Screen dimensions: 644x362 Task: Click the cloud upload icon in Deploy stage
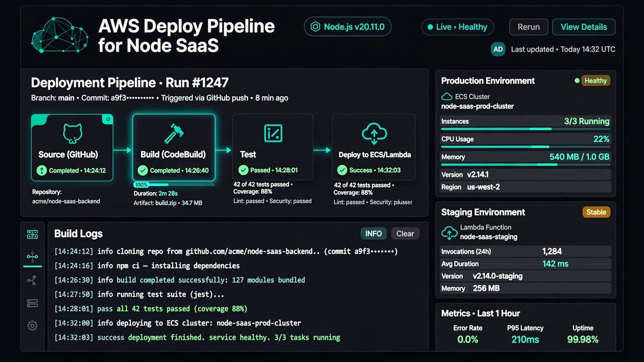click(374, 134)
